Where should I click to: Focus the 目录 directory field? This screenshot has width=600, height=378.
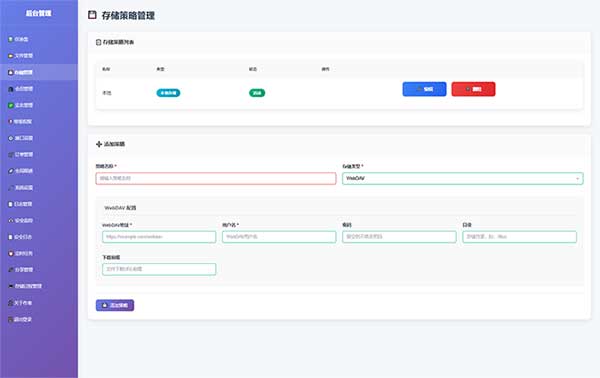coord(519,237)
